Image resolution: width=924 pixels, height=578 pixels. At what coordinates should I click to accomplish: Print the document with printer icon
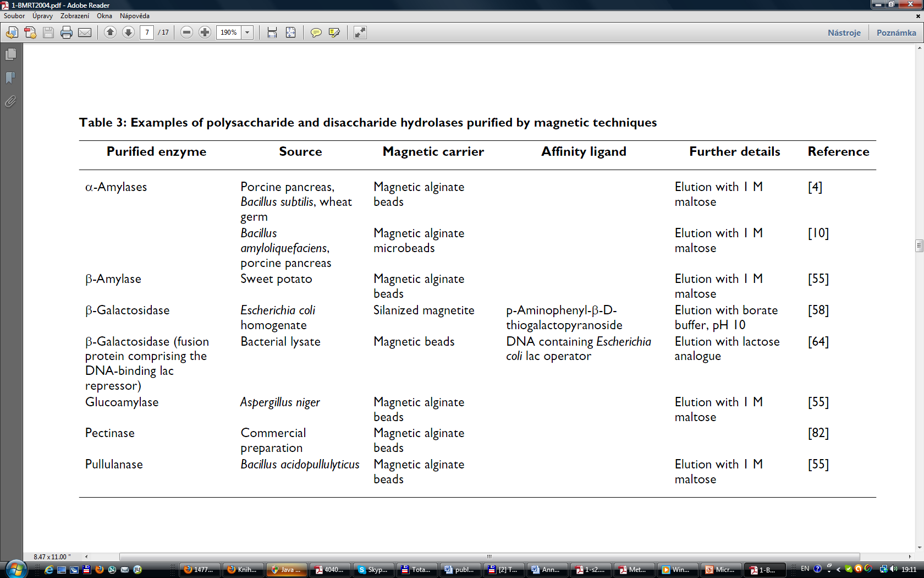point(67,32)
